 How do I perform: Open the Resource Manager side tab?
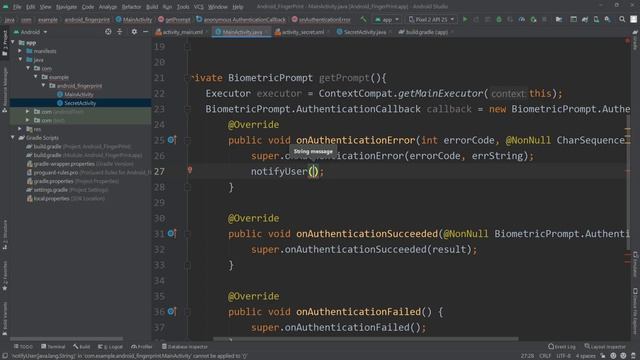coord(4,90)
